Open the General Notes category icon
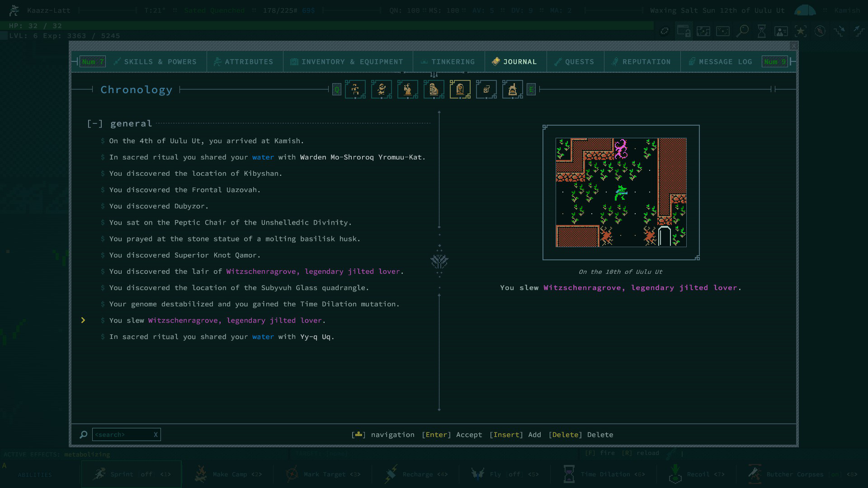The image size is (868, 488). tap(486, 89)
